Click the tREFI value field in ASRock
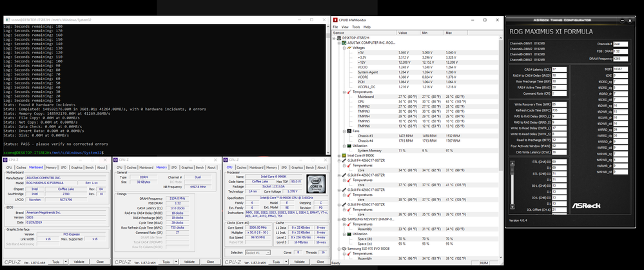Image resolution: width=644 pixels, height=270 pixels. pyautogui.click(x=621, y=70)
